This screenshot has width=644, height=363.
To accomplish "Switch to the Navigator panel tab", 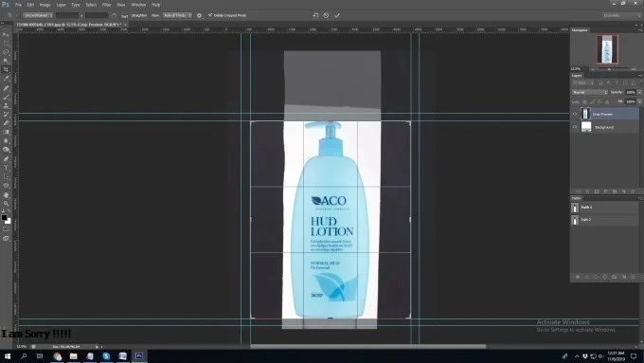I will pyautogui.click(x=580, y=30).
